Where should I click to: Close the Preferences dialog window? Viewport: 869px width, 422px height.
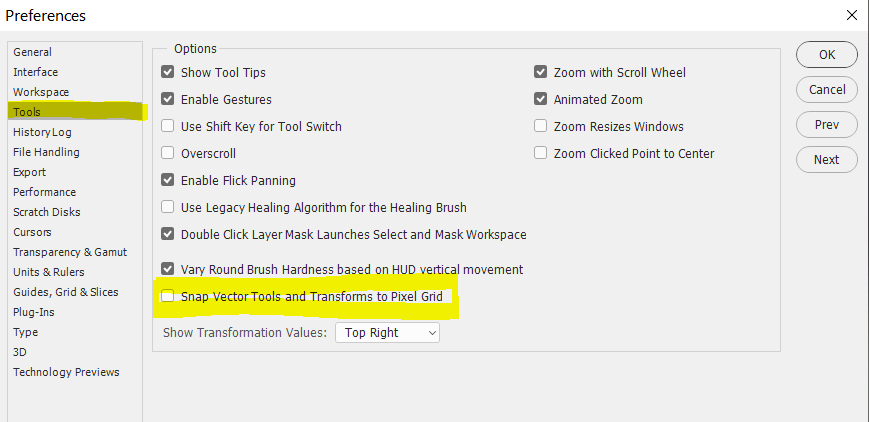(x=851, y=15)
